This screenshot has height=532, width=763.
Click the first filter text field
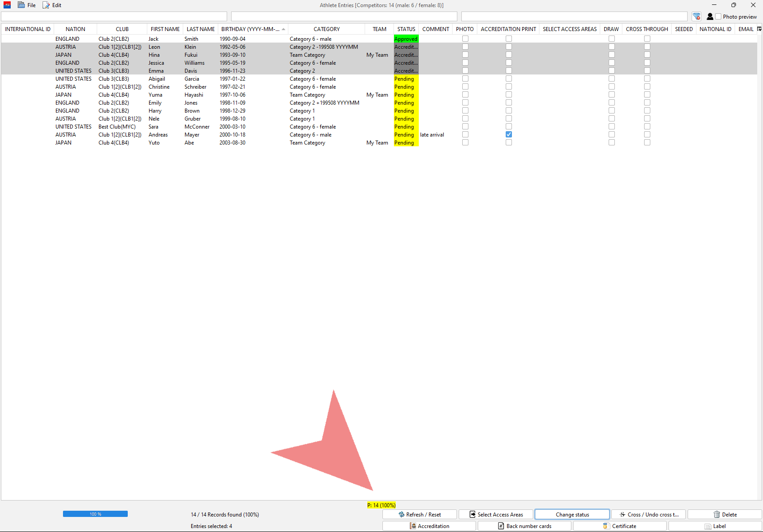[114, 16]
